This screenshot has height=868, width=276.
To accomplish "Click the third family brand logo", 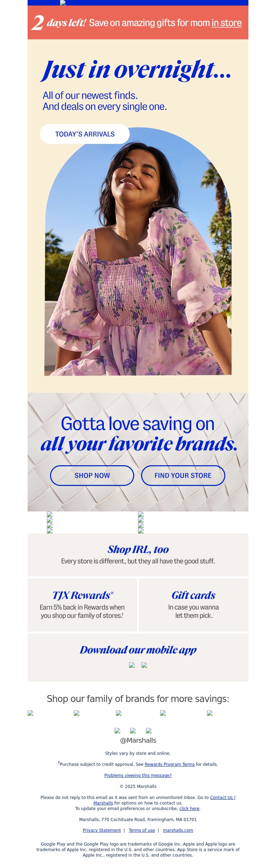I will pos(119,713).
